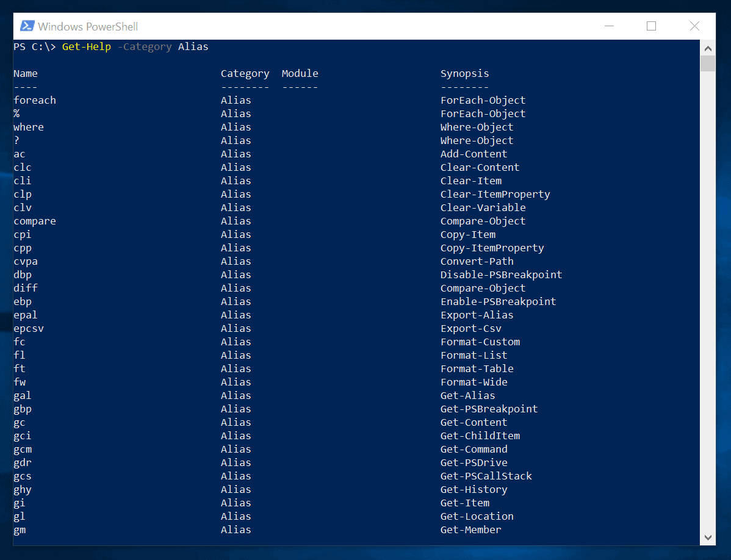Image resolution: width=731 pixels, height=560 pixels.
Task: Click the diff alias name
Action: [x=26, y=288]
